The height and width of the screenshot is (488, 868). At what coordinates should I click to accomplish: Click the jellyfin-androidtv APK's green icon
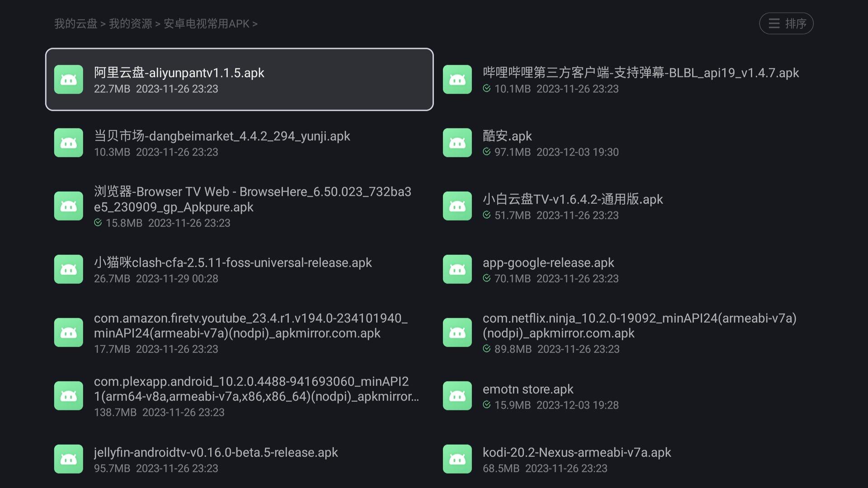click(68, 459)
